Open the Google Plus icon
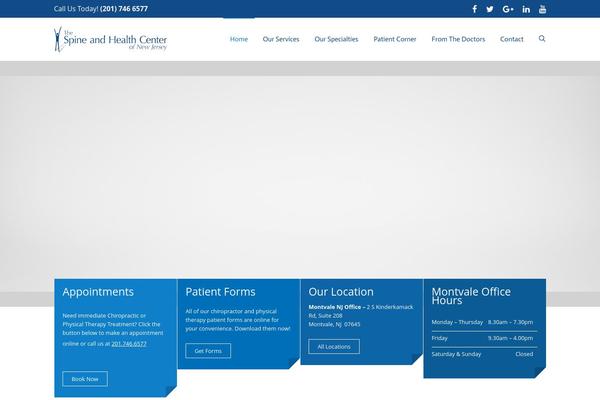 [x=508, y=9]
